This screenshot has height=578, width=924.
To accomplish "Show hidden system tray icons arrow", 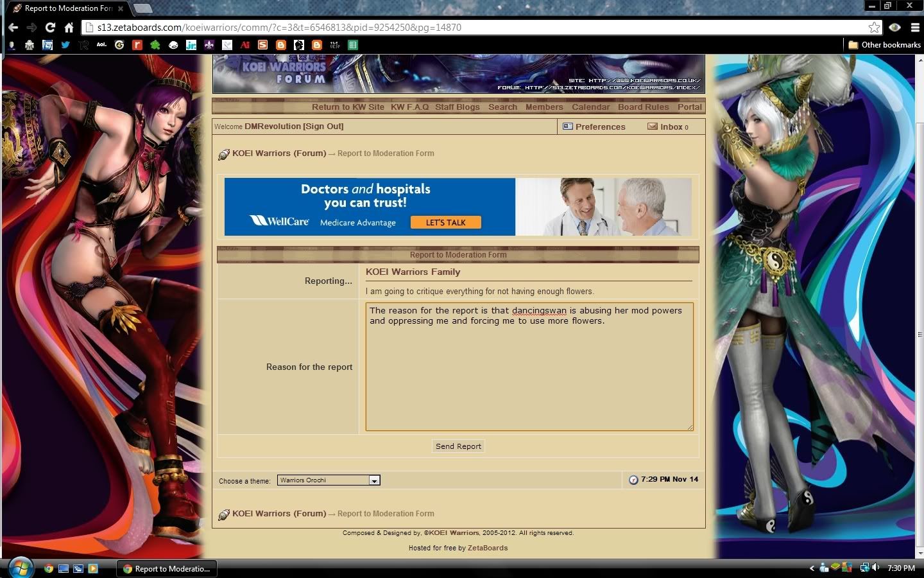I will pyautogui.click(x=812, y=568).
